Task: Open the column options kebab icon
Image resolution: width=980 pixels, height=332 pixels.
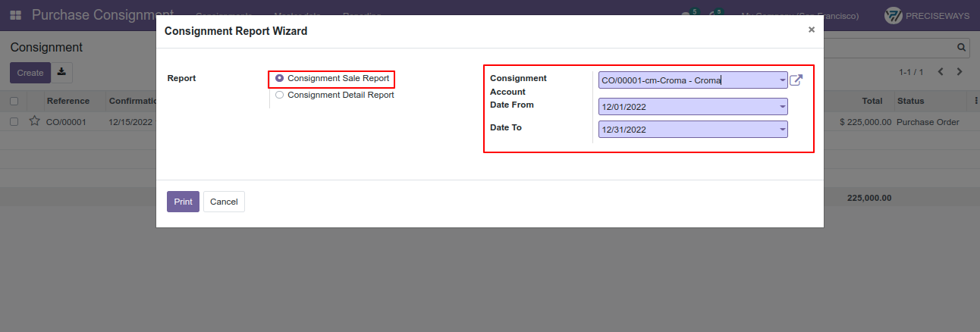Action: pos(976,101)
